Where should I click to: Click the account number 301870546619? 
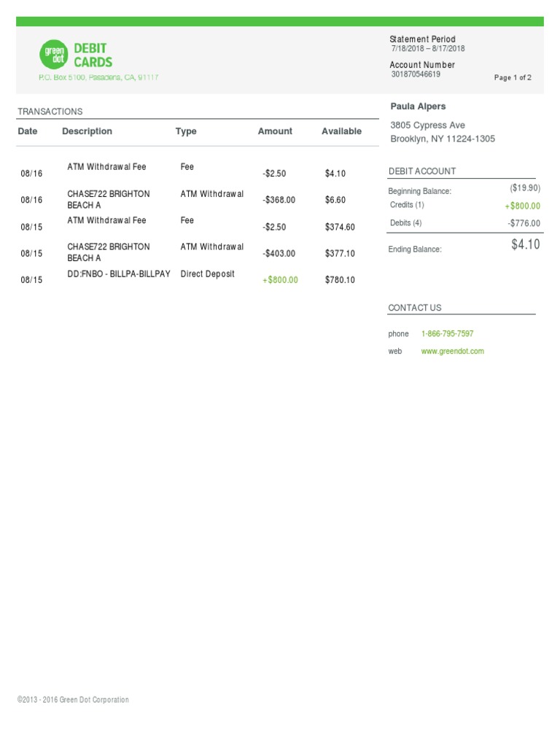click(x=416, y=74)
